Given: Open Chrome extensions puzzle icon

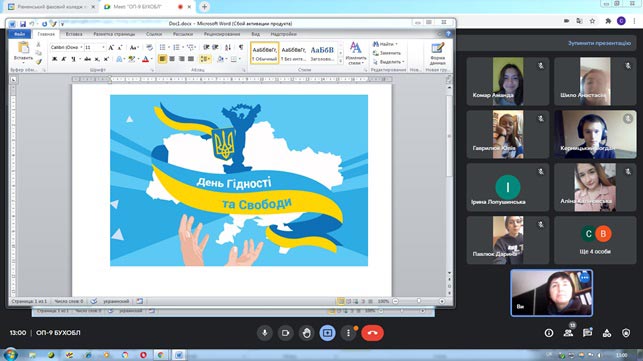Looking at the screenshot, I should [x=608, y=21].
